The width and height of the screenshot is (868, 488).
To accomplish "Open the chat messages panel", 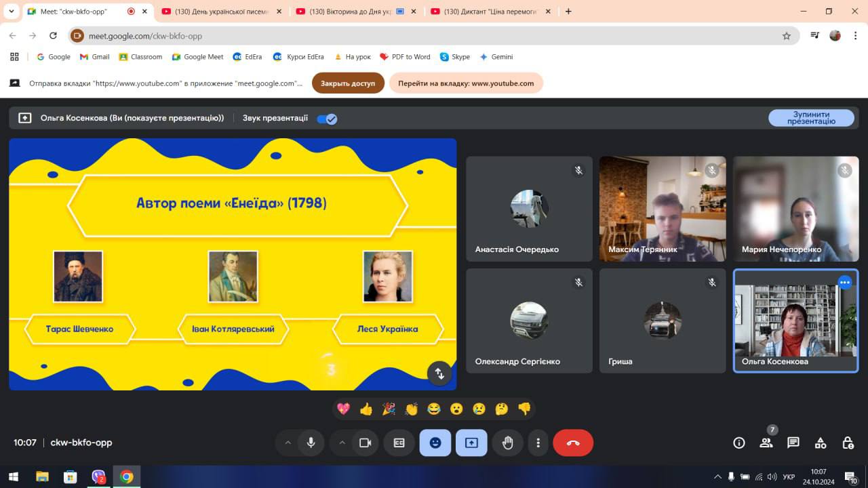I will coord(793,443).
